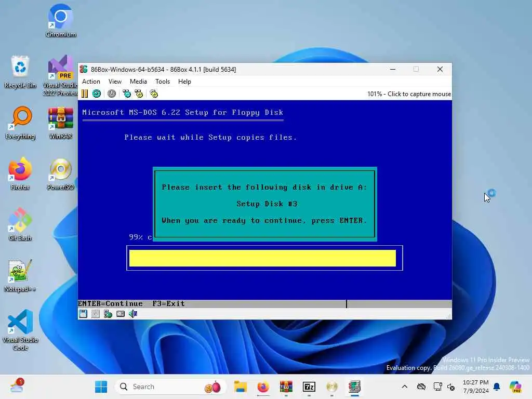Screen dimensions: 532x399
Task: Select the Chromium desktop icon
Action: pyautogui.click(x=61, y=20)
